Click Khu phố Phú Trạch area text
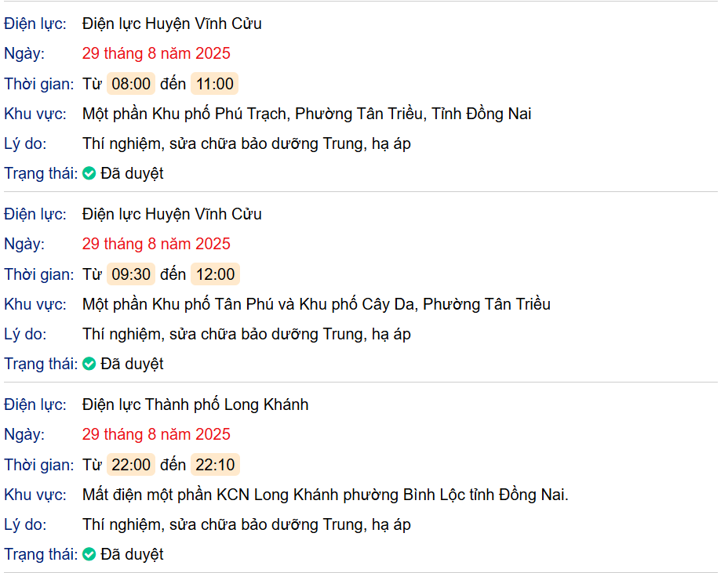This screenshot has width=728, height=573. (307, 114)
